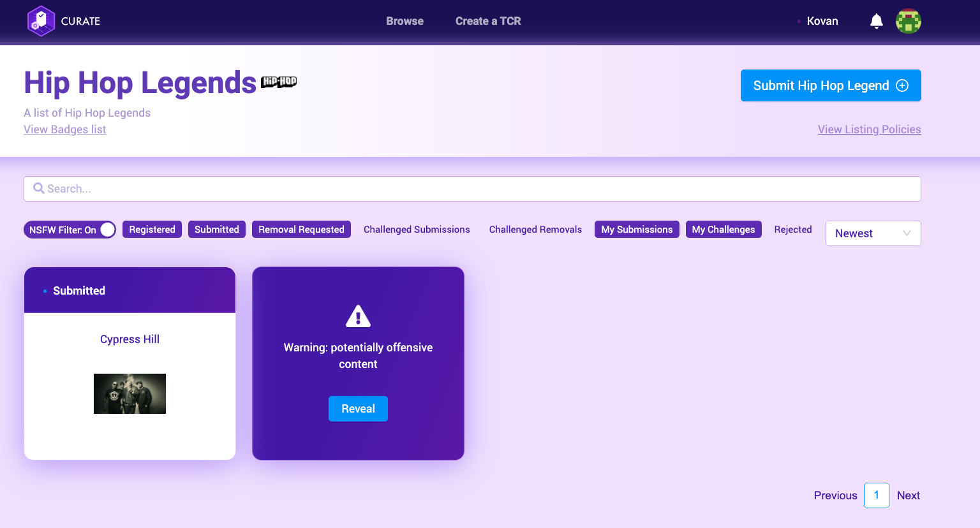980x528 pixels.
Task: Click the Submitted status header on card
Action: (x=130, y=290)
